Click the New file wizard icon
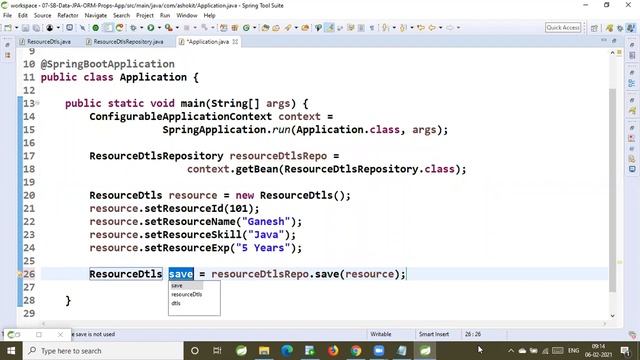The image size is (640, 360). click(8, 28)
